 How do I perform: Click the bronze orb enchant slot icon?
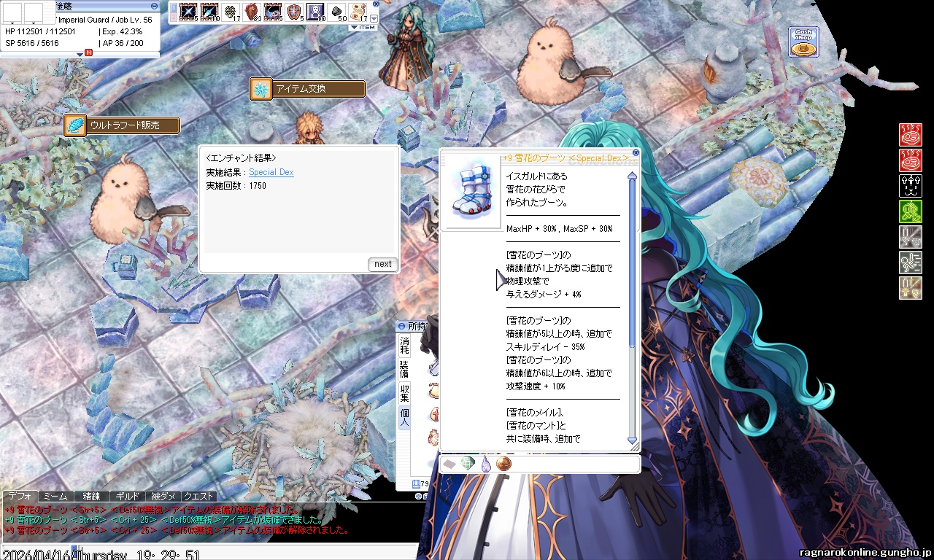point(503,464)
